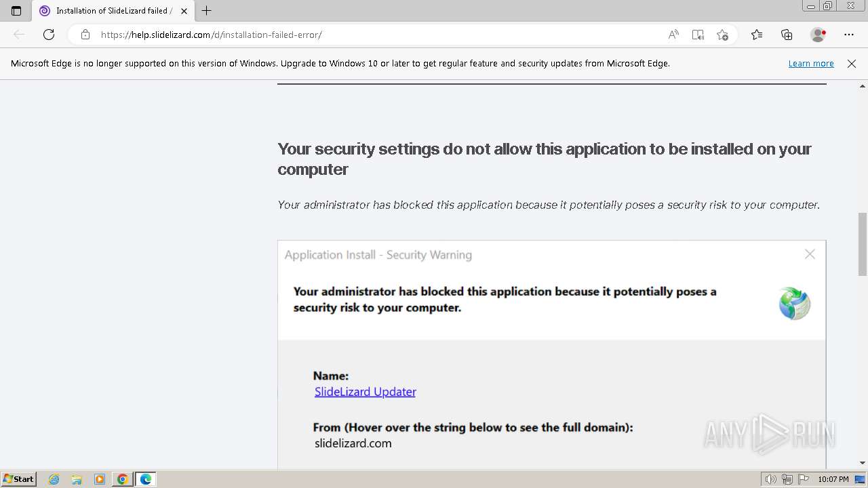Click the page scrollbar thumb
The width and height of the screenshot is (868, 488).
click(863, 244)
